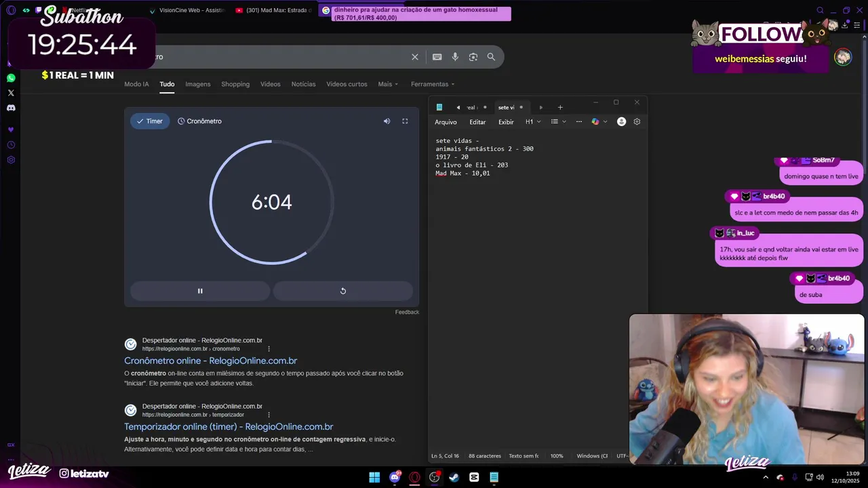This screenshot has width=868, height=488.
Task: Open Discord in the browser sidebar
Action: 11,108
